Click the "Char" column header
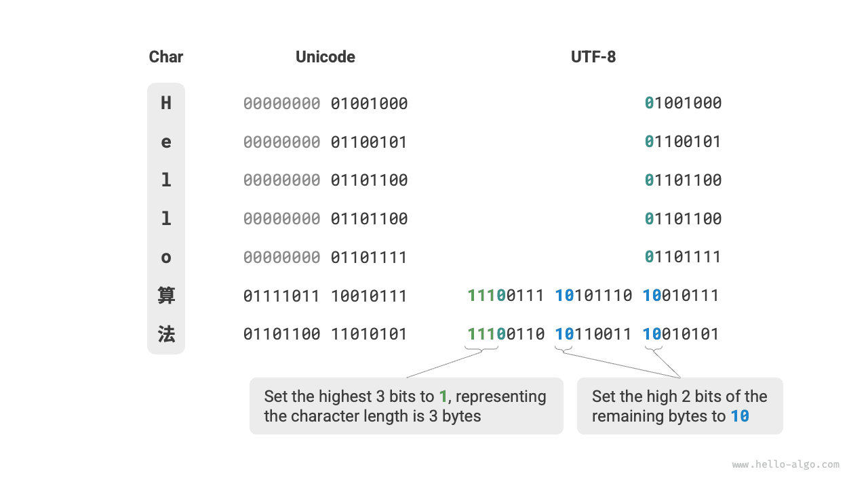868x488 pixels. click(x=166, y=57)
